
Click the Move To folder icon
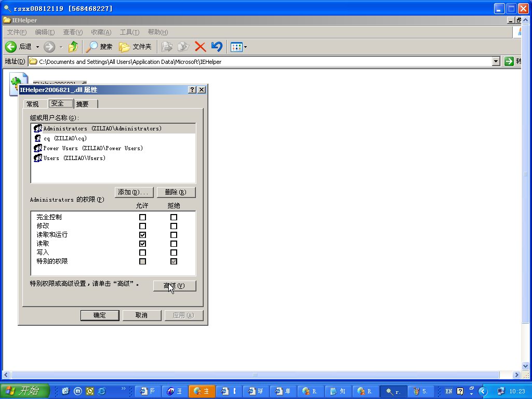pyautogui.click(x=167, y=46)
